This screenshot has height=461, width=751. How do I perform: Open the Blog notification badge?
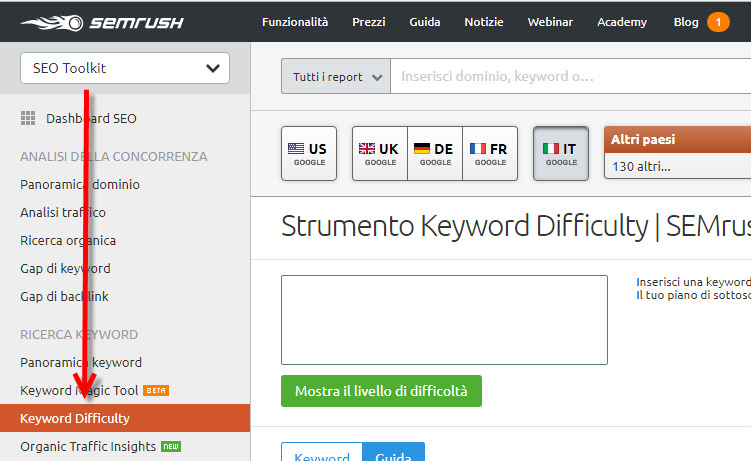[x=718, y=22]
